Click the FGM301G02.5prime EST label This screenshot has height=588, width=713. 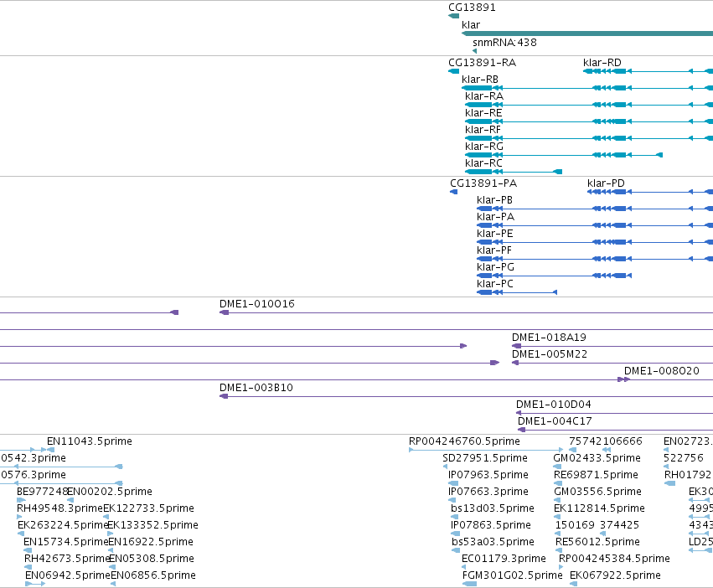coord(513,575)
